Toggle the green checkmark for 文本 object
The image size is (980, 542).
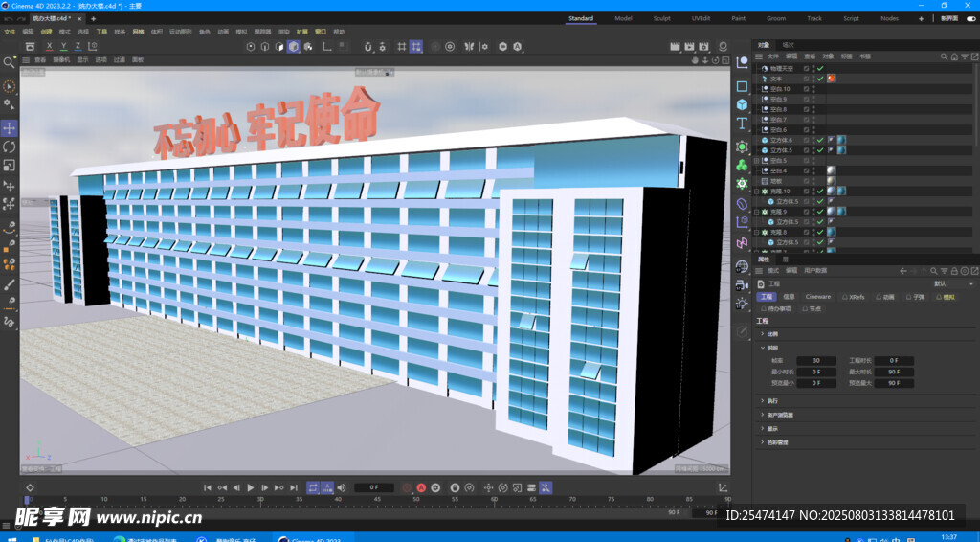[820, 79]
